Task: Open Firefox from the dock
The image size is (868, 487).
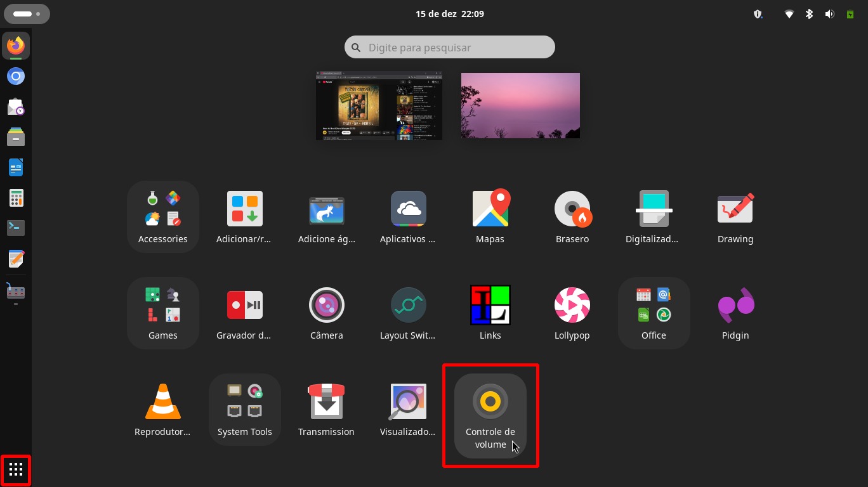Action: (16, 46)
